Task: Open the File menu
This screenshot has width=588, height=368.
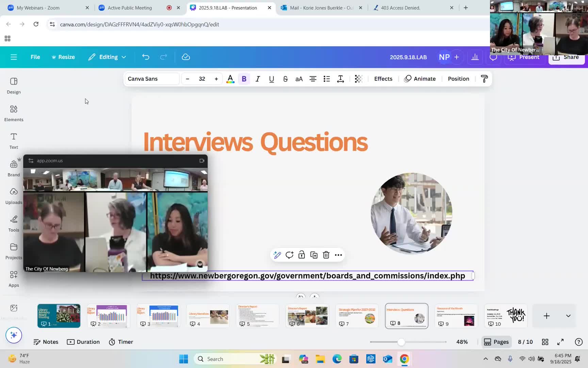Action: coord(35,57)
